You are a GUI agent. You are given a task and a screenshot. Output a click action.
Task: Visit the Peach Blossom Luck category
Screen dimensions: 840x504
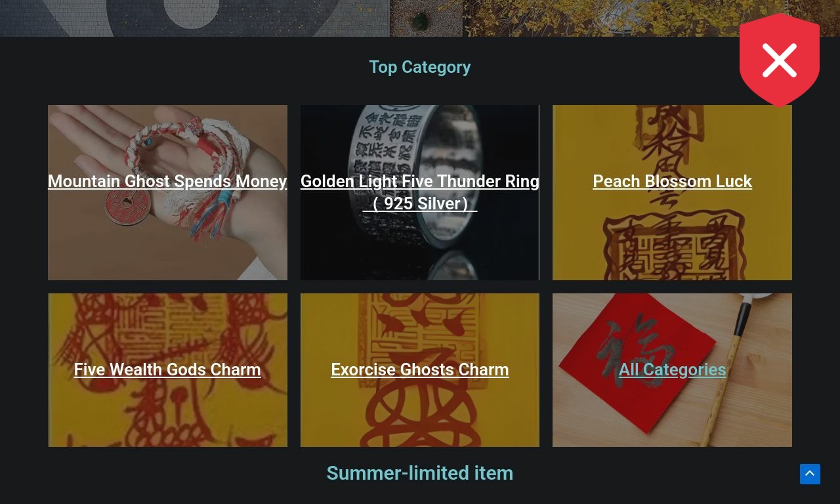tap(672, 181)
